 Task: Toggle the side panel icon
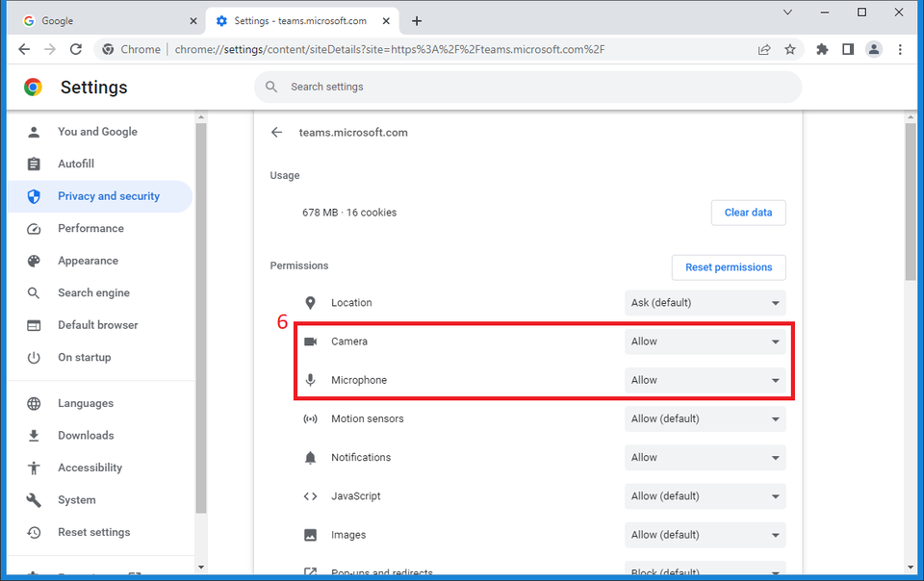pyautogui.click(x=848, y=49)
